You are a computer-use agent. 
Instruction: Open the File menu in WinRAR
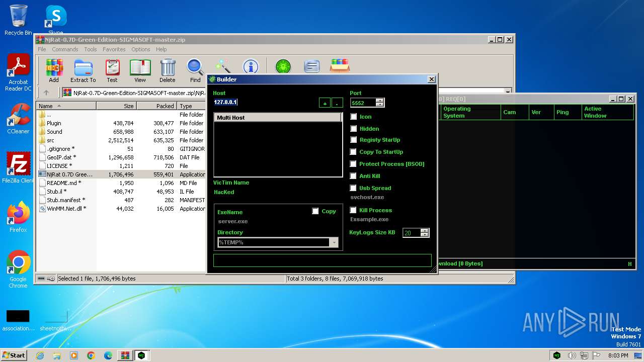pyautogui.click(x=42, y=49)
